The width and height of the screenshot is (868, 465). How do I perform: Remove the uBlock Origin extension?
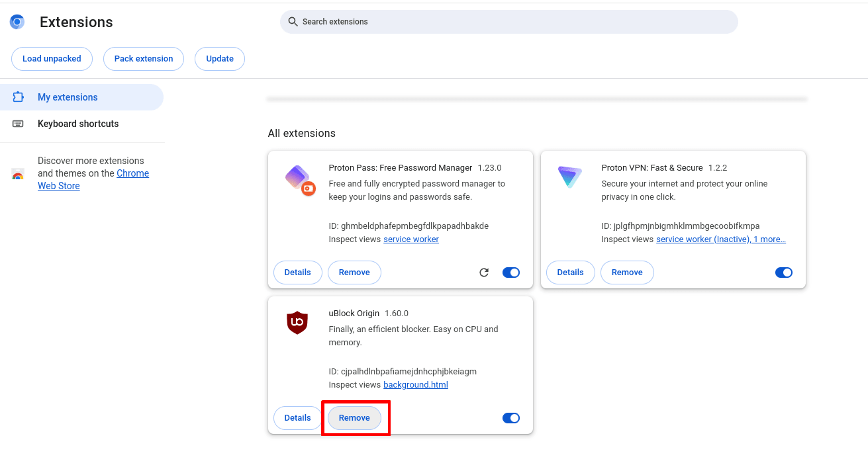click(x=354, y=418)
